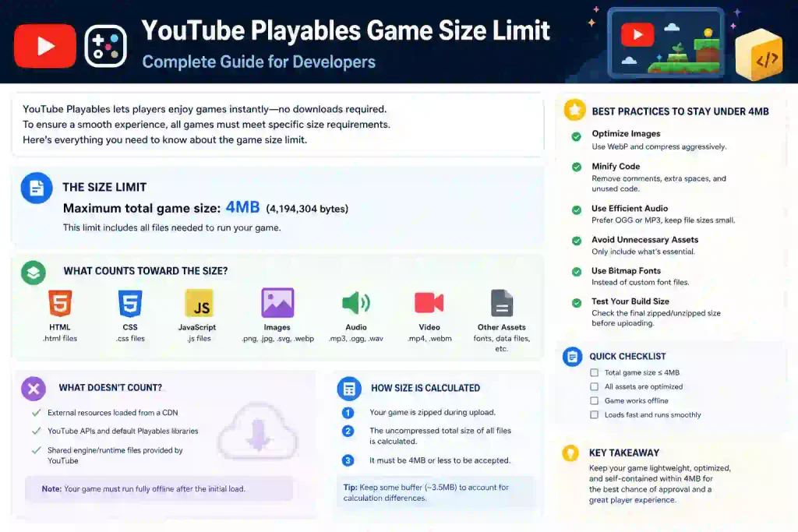Click the '.css files' label
798x532 pixels.
[x=130, y=338]
